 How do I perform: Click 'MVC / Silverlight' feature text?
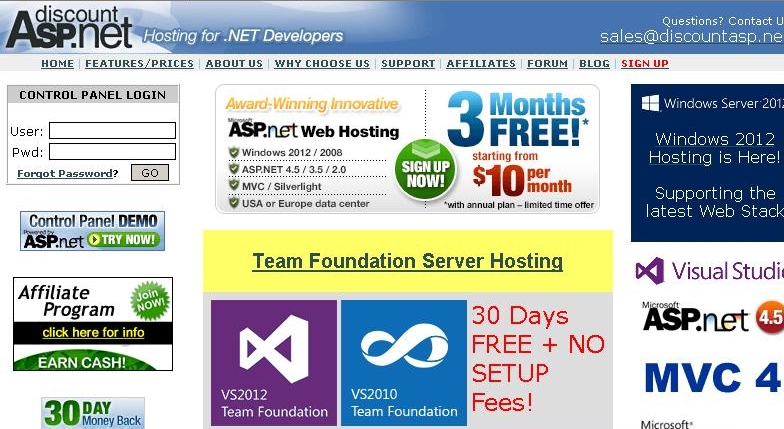click(282, 186)
